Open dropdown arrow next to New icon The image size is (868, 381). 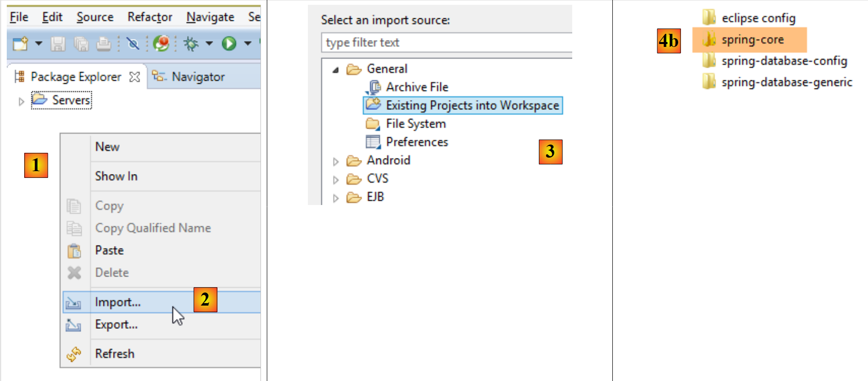pos(39,44)
